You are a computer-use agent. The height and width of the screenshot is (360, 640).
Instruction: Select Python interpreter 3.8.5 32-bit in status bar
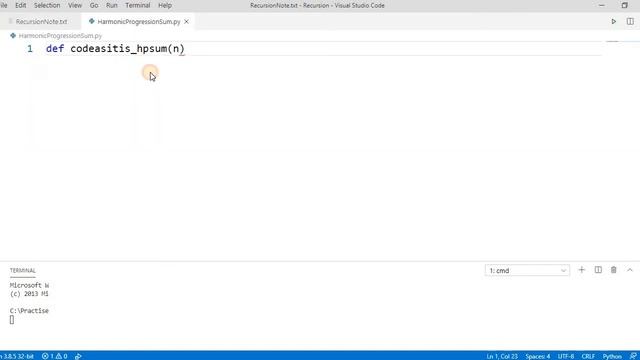[x=17, y=356]
